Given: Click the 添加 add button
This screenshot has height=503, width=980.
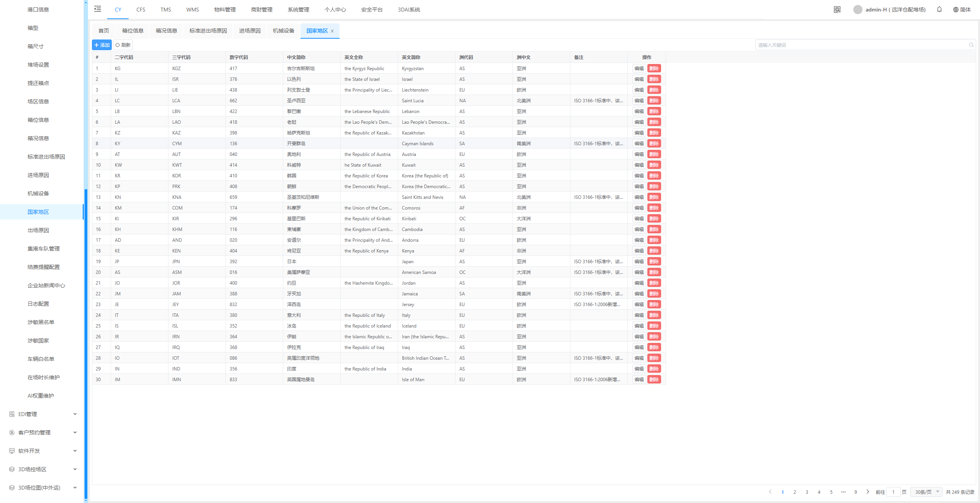Looking at the screenshot, I should click(x=102, y=45).
